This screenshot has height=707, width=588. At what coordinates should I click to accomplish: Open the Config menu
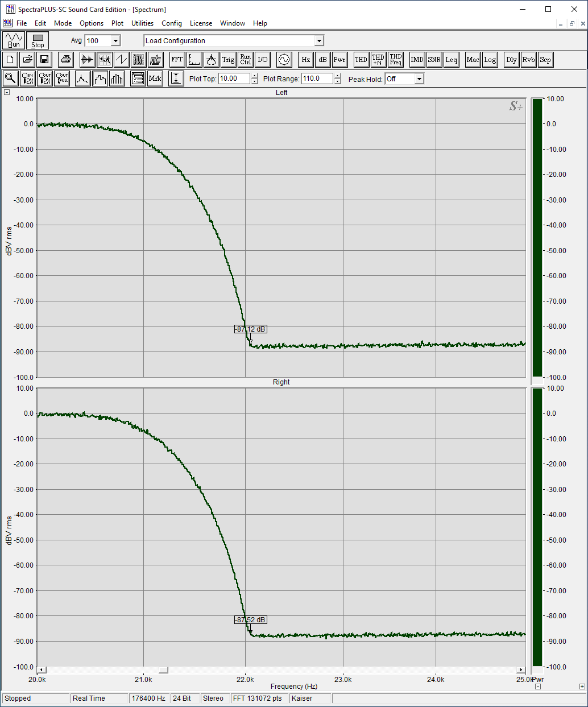pyautogui.click(x=172, y=23)
